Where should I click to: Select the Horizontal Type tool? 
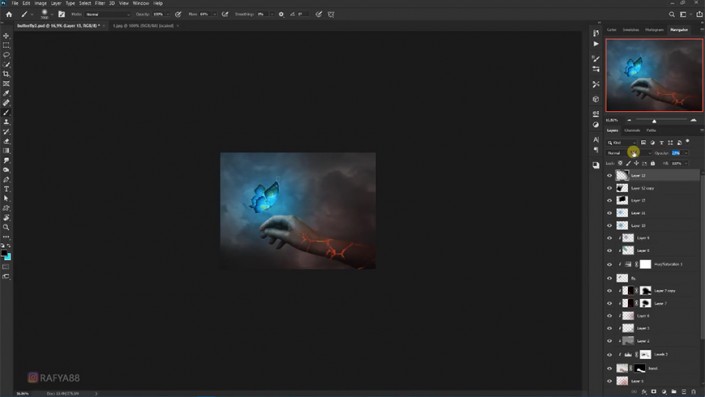(x=6, y=189)
